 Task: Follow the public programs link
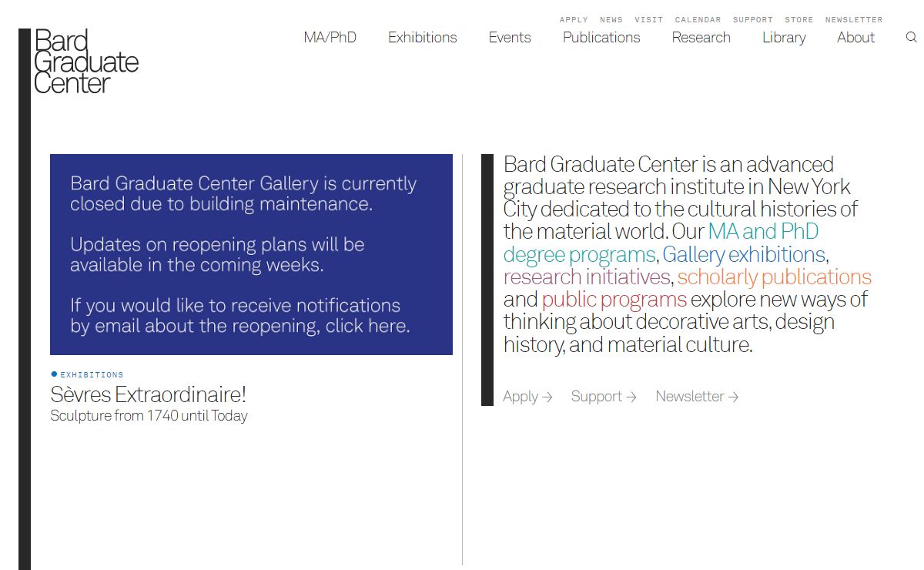[614, 299]
